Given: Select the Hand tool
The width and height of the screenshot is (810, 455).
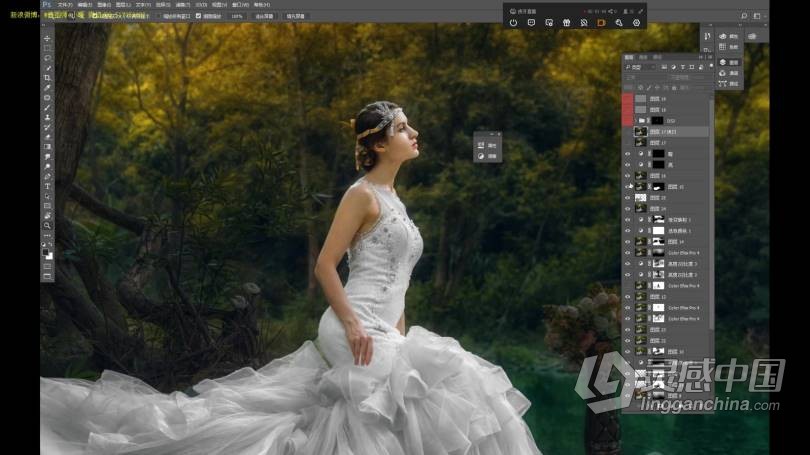Looking at the screenshot, I should pos(47,216).
